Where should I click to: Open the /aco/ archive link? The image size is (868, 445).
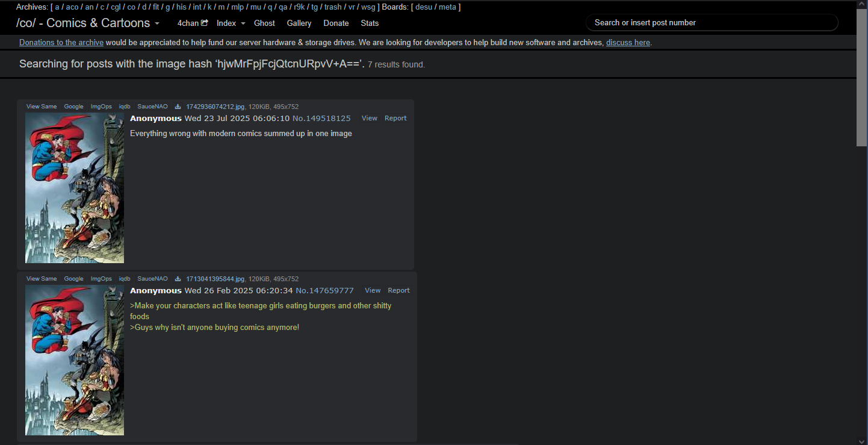pyautogui.click(x=72, y=7)
